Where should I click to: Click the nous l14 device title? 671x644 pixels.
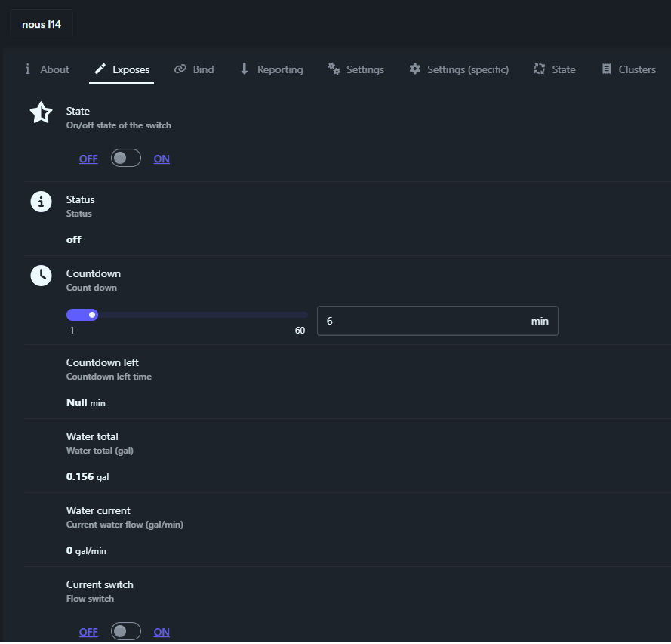[42, 25]
